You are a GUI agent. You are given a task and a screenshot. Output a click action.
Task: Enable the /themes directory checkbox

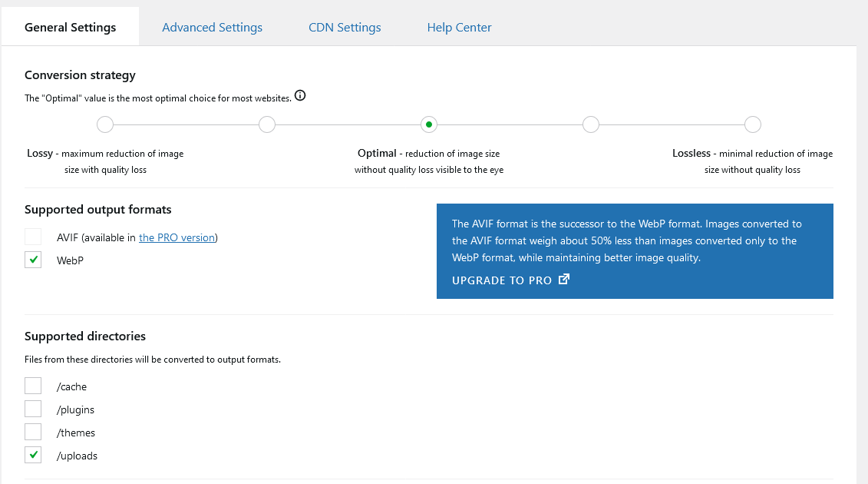coord(33,432)
